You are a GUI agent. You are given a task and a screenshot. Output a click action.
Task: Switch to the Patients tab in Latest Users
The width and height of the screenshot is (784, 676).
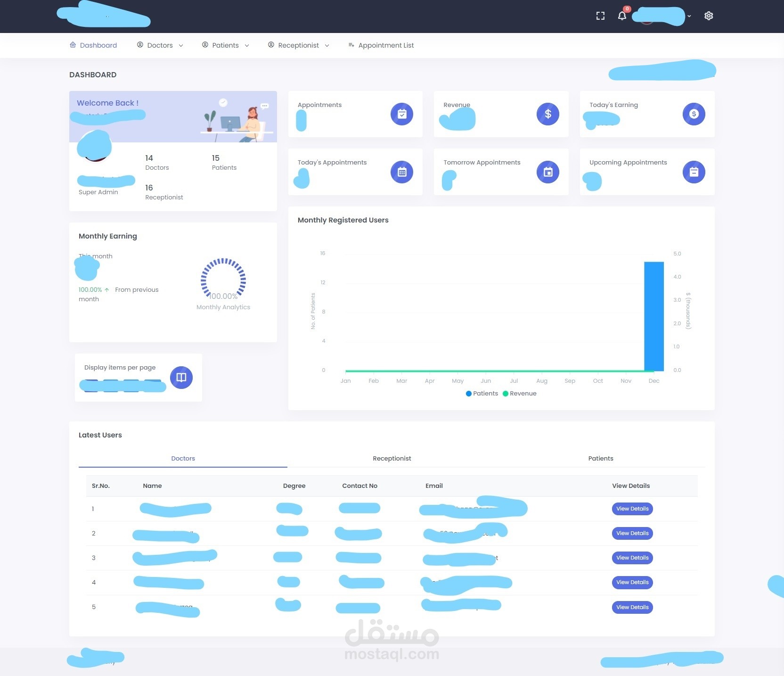pos(601,458)
